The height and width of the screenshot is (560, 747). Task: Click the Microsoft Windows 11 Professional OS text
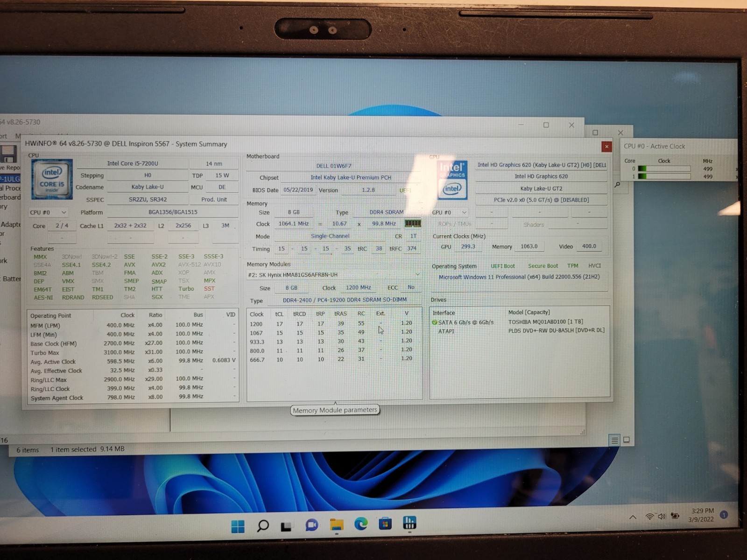pyautogui.click(x=519, y=277)
